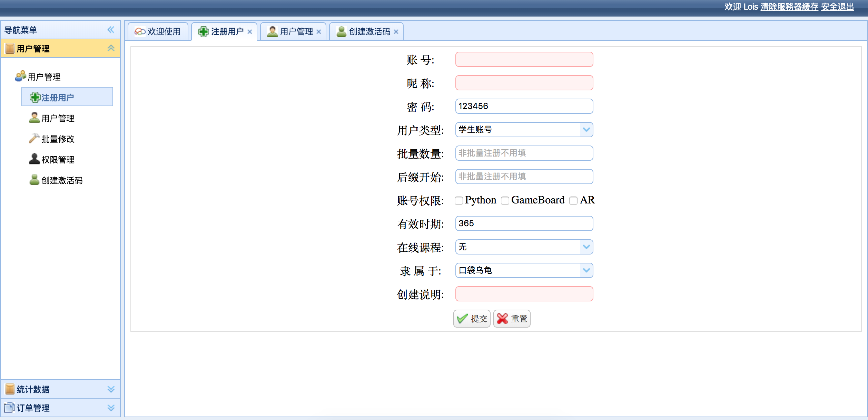Close the 创建激活码 tab
The image size is (868, 420).
pyautogui.click(x=396, y=32)
